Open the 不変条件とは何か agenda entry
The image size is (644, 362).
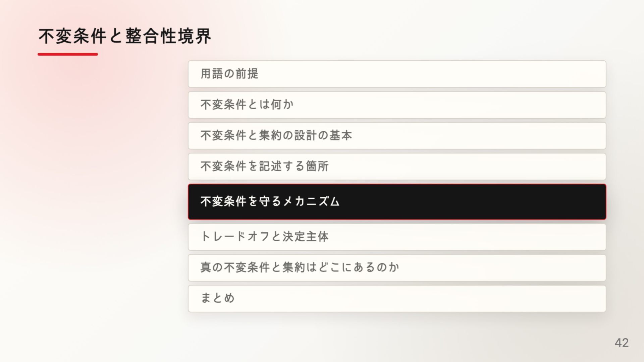397,105
